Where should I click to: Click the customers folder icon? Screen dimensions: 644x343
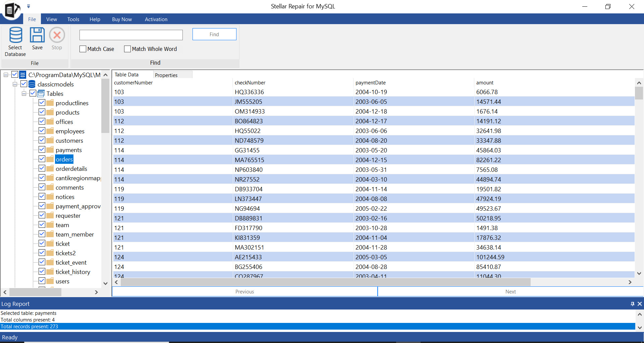50,140
